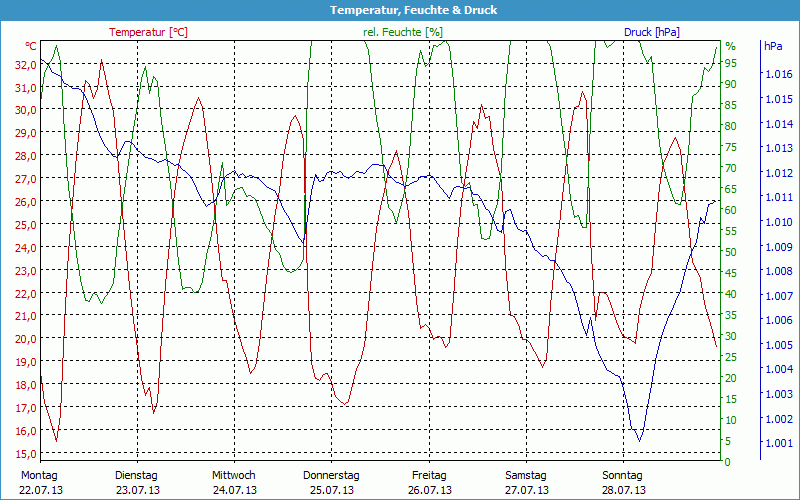The width and height of the screenshot is (800, 500).
Task: Click the 'Montag' day label
Action: click(x=39, y=475)
